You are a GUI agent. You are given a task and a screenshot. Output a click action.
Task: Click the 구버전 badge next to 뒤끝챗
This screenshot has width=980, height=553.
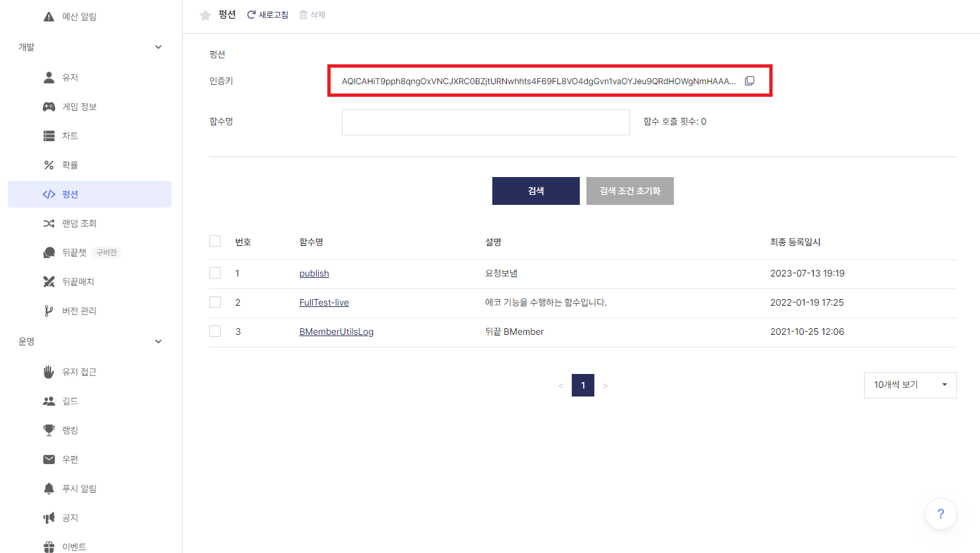click(x=107, y=253)
